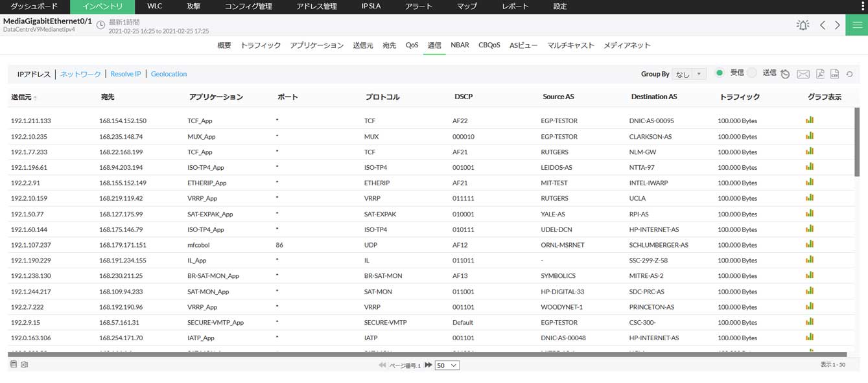The height and width of the screenshot is (383, 868).
Task: Open the page size 50 dropdown
Action: (447, 366)
